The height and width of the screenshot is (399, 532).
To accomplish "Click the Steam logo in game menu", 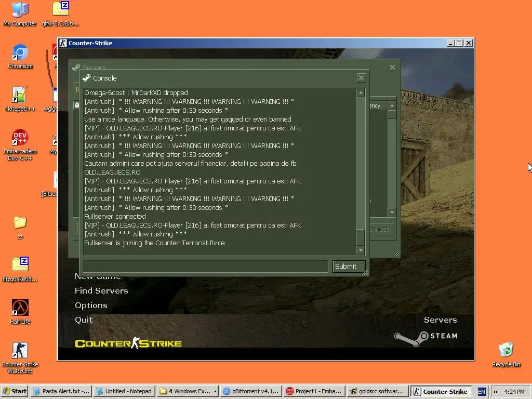I will click(x=425, y=338).
